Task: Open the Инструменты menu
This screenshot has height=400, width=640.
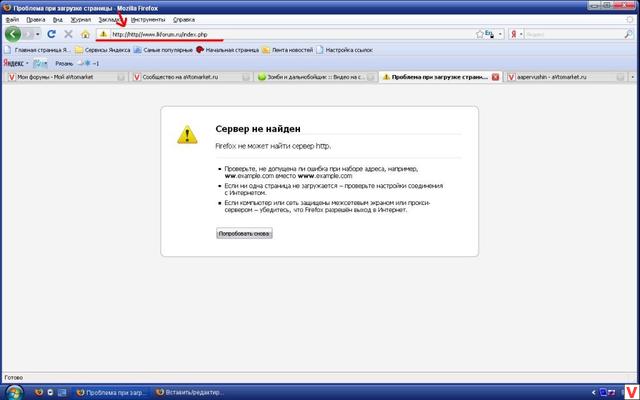Action: (x=148, y=20)
